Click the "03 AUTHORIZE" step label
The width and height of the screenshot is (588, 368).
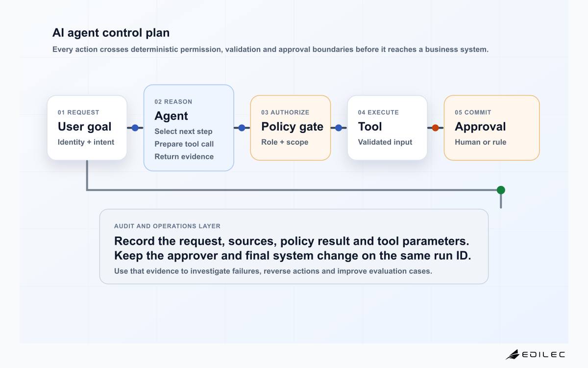click(285, 112)
